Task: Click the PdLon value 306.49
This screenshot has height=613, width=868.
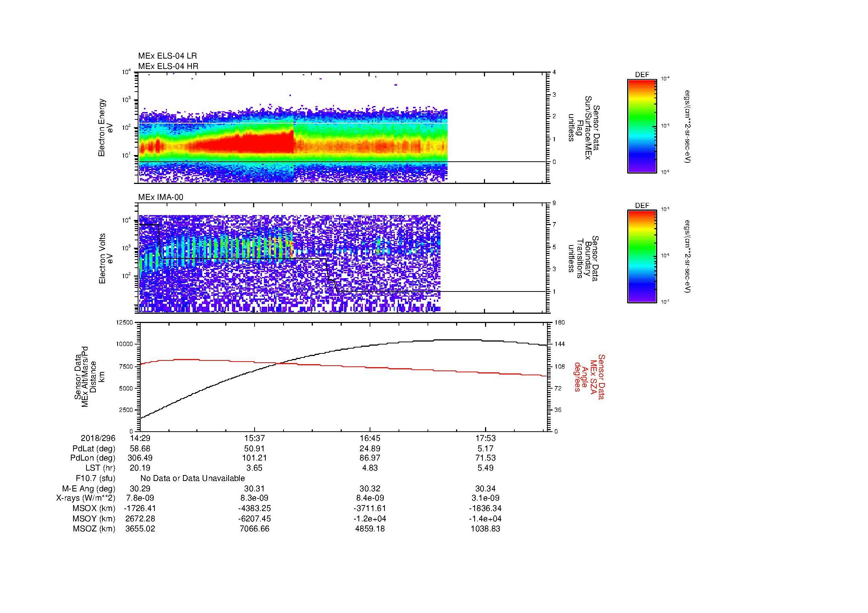Action: coord(140,458)
